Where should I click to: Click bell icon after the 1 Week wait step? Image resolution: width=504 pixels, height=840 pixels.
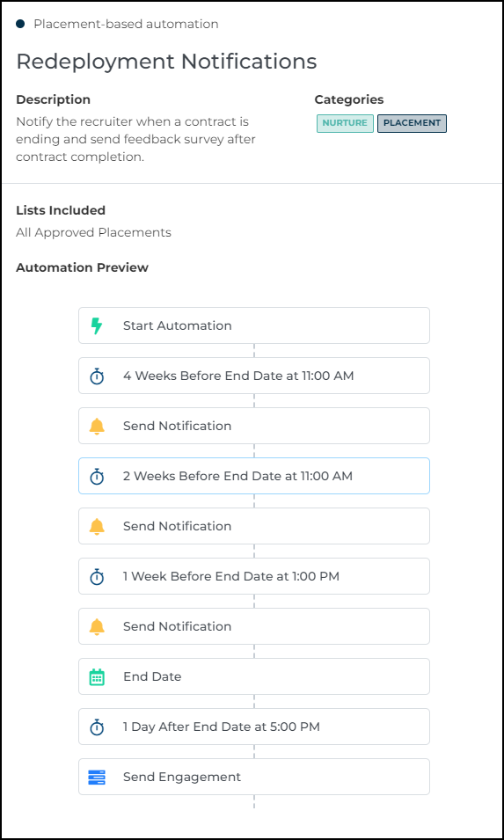tap(97, 626)
